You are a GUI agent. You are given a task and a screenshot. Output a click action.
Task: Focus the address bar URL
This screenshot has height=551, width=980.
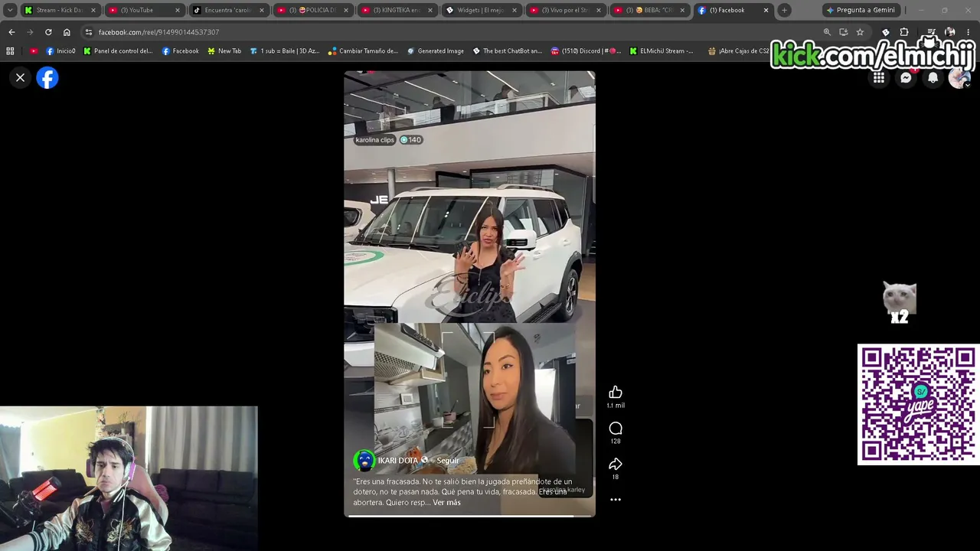coord(158,32)
